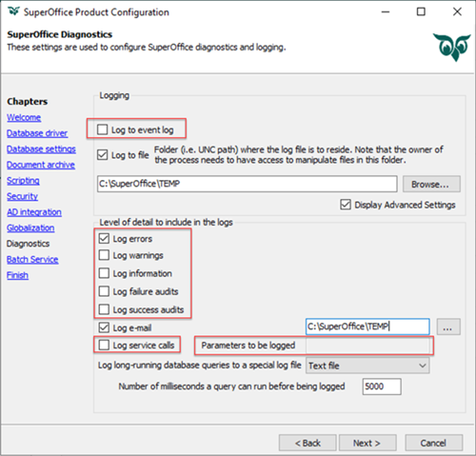Click Browse... to choose log folder
This screenshot has height=456, width=476.
[431, 184]
